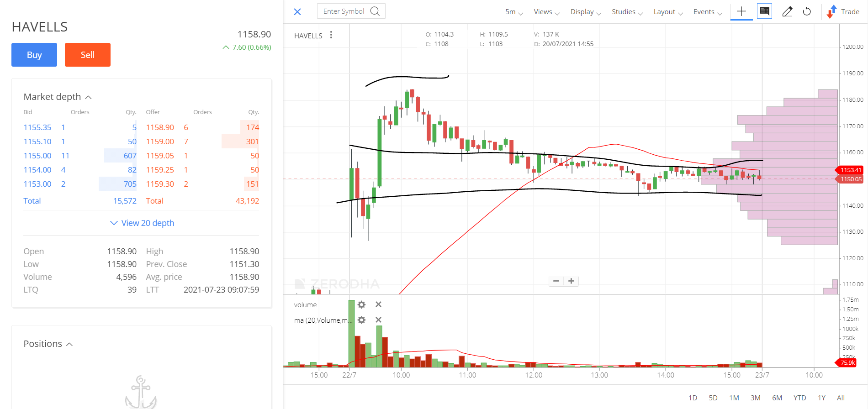This screenshot has height=409, width=868.
Task: Click total offer quantity 43,192
Action: coord(247,201)
